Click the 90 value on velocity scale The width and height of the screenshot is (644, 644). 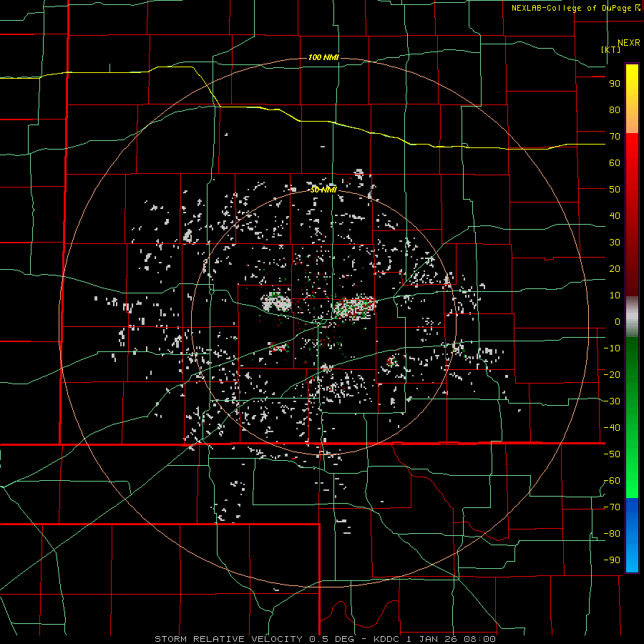pyautogui.click(x=615, y=84)
